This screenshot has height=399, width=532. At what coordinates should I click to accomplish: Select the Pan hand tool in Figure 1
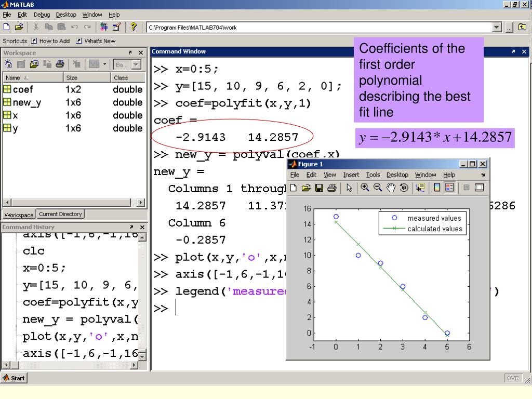click(x=391, y=188)
